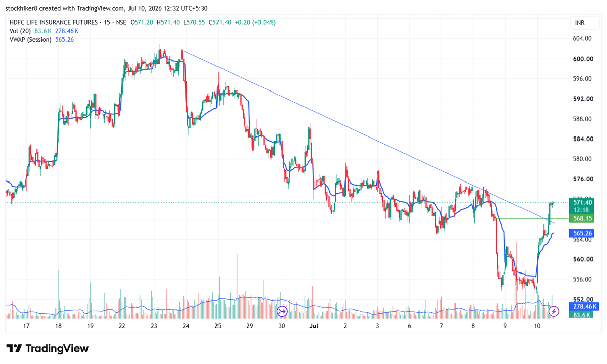Click date 10 on the time axis
The width and height of the screenshot is (607, 364).
(537, 326)
